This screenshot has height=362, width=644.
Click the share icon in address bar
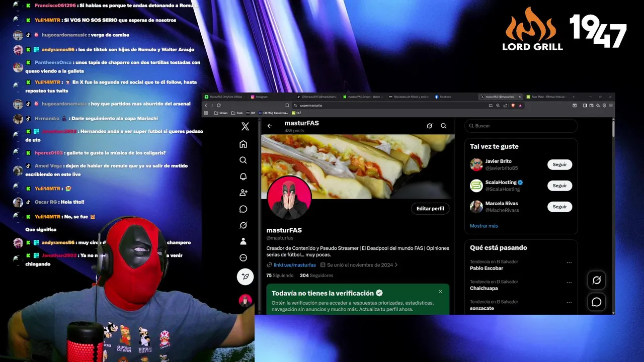505,106
